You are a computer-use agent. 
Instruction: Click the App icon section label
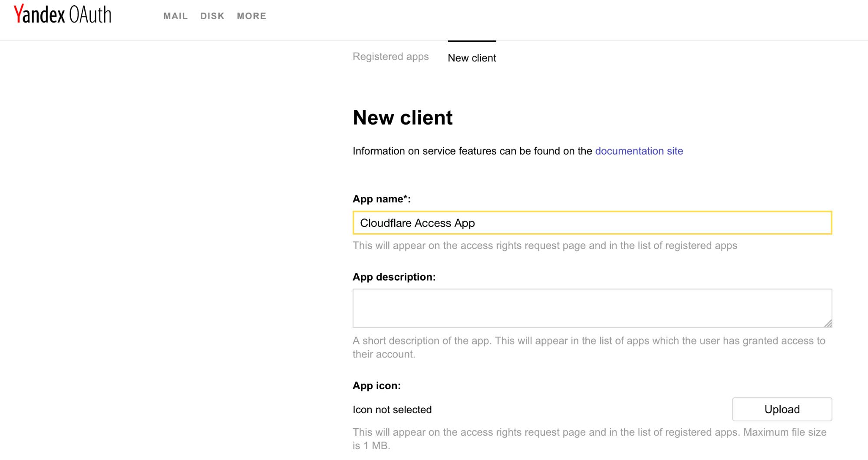[x=376, y=385]
